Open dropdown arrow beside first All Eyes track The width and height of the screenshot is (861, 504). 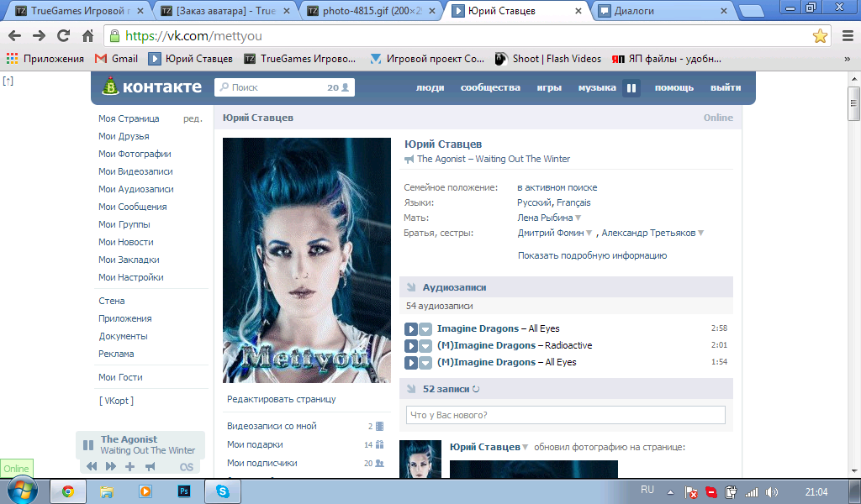(x=425, y=328)
